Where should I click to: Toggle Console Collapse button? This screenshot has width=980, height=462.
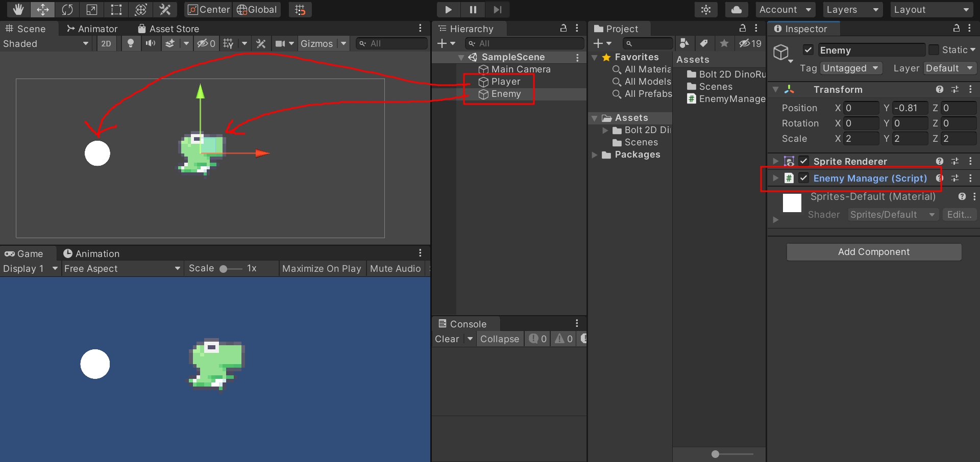(x=500, y=339)
